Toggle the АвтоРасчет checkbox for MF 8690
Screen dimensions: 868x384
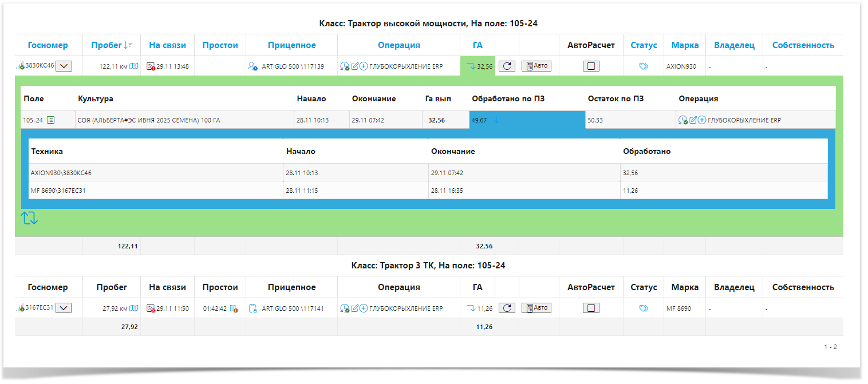click(592, 308)
